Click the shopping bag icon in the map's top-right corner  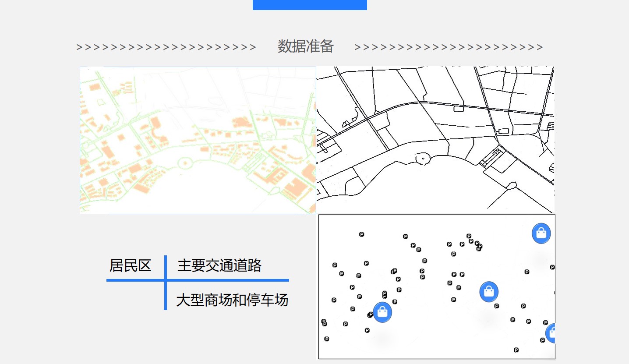tap(541, 233)
